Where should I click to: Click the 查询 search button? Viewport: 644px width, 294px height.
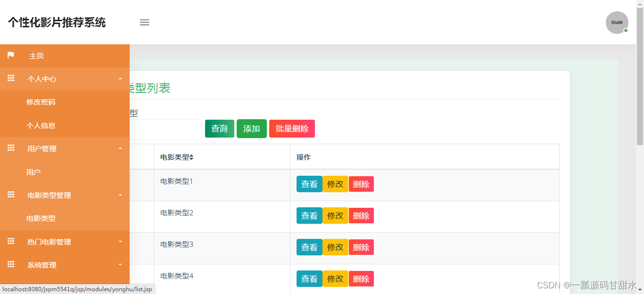pyautogui.click(x=220, y=129)
